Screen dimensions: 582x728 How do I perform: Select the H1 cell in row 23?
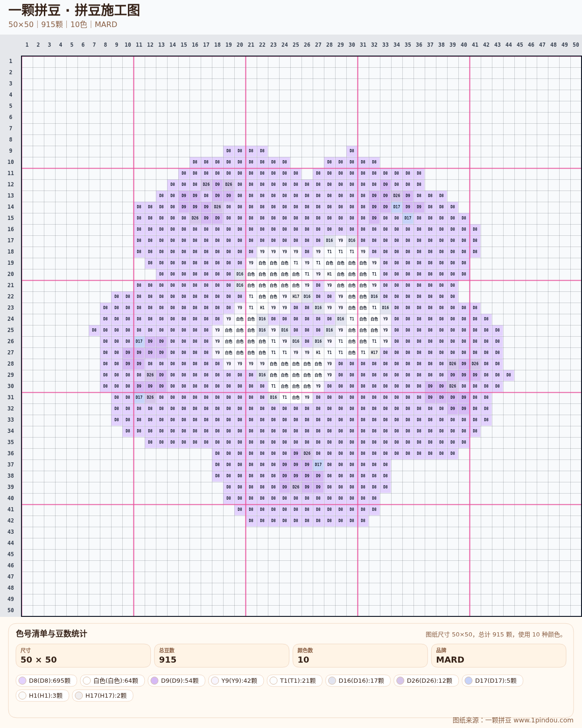(262, 308)
